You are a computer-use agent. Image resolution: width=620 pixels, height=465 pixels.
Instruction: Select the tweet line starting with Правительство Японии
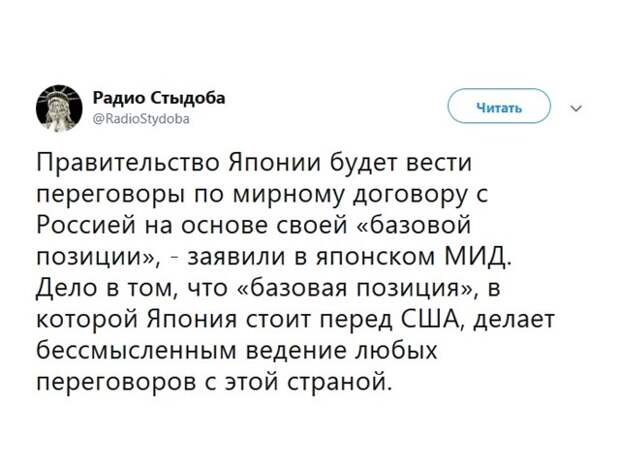254,163
